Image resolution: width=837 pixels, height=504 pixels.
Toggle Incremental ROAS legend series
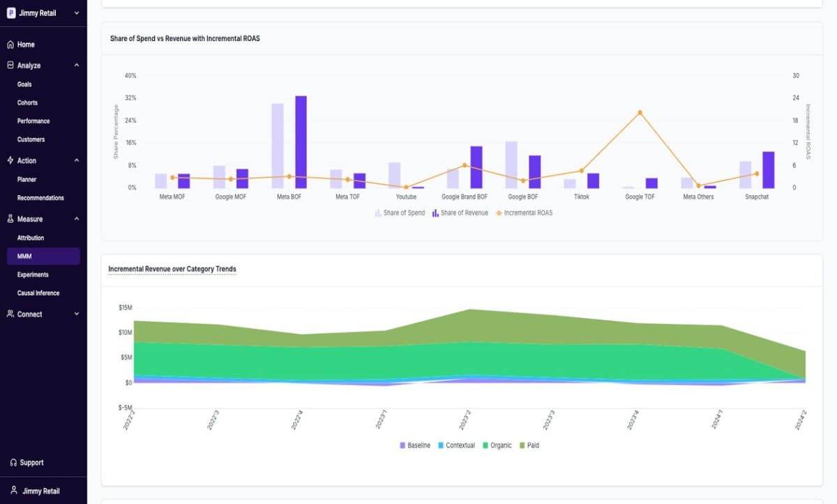[524, 213]
